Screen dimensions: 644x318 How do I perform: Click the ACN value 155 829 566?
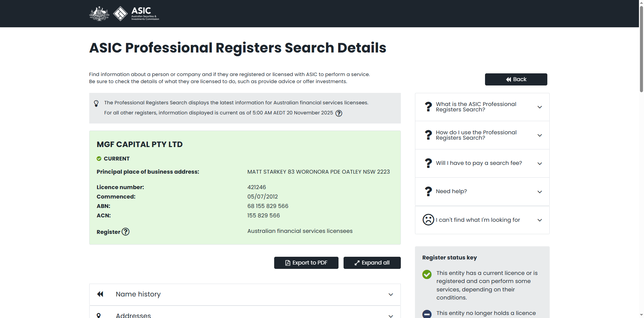point(263,215)
